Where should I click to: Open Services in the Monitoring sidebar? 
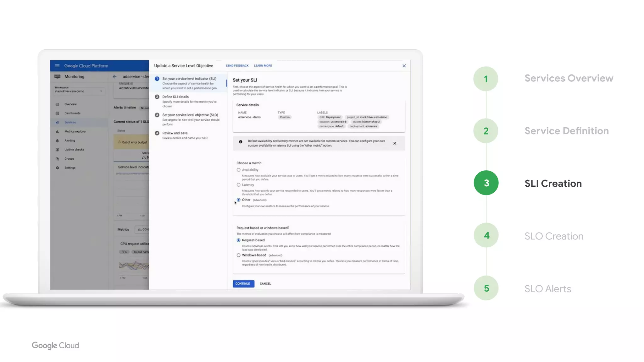[70, 122]
